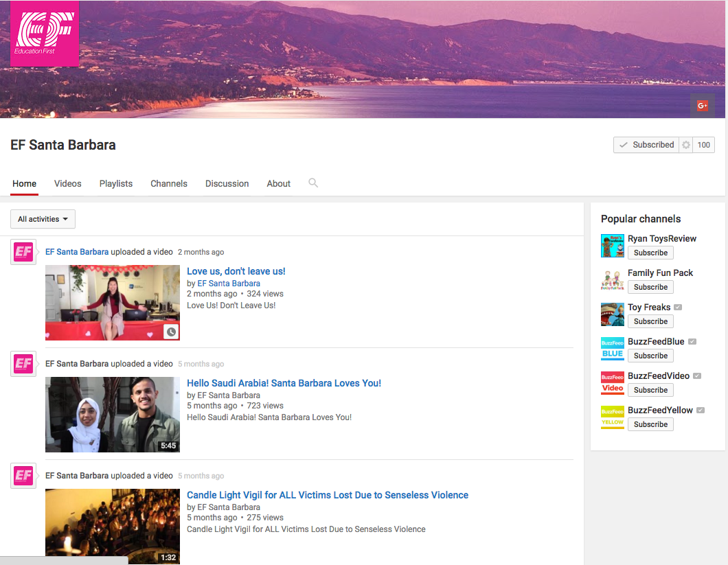This screenshot has width=728, height=565.
Task: Open Ryan ToysReview channel name
Action: pyautogui.click(x=662, y=239)
